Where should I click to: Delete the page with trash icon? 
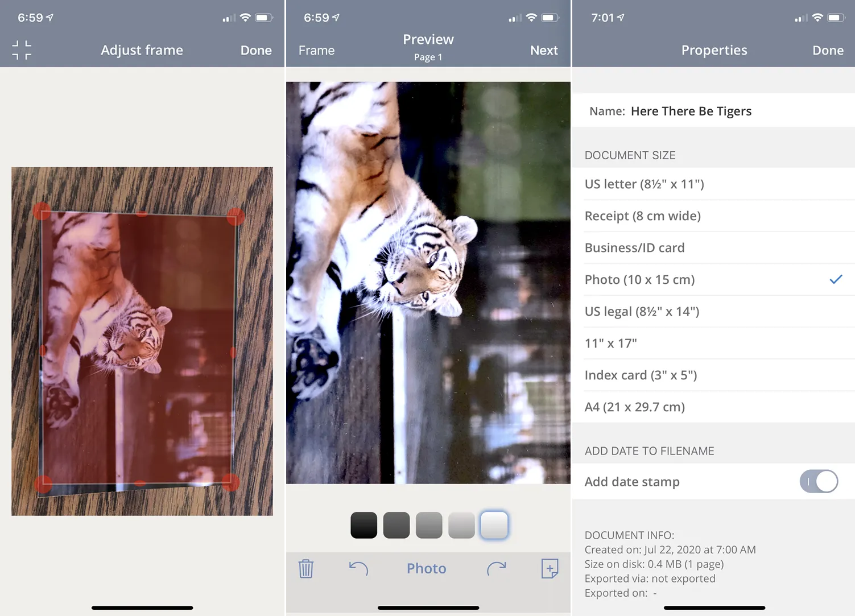(306, 568)
